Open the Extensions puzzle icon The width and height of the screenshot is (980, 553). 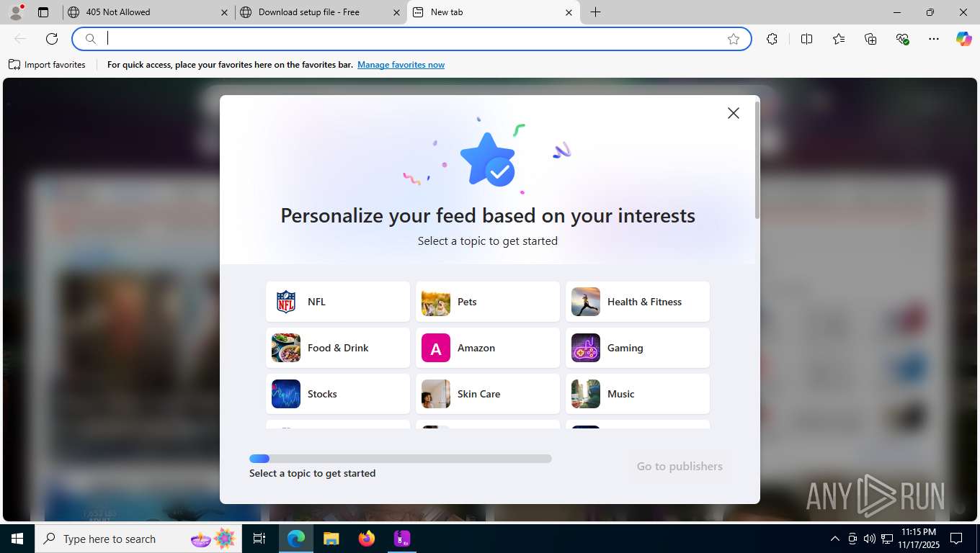(772, 39)
